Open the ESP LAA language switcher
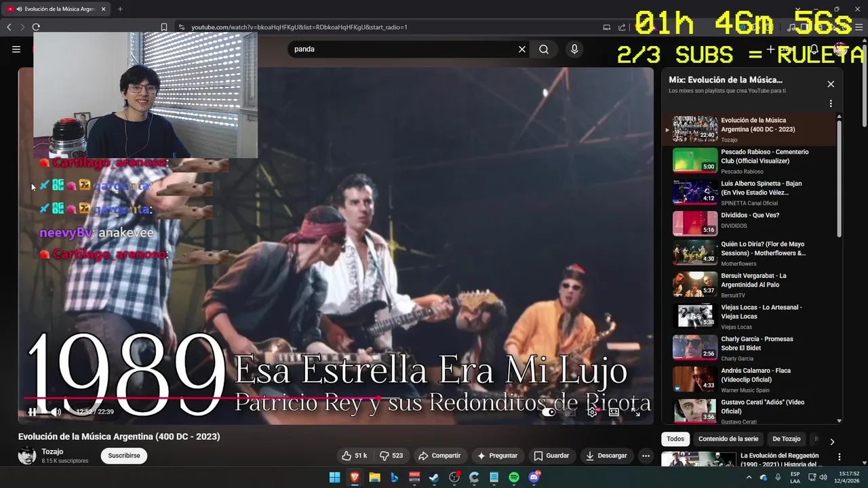Image resolution: width=868 pixels, height=488 pixels. click(x=795, y=478)
